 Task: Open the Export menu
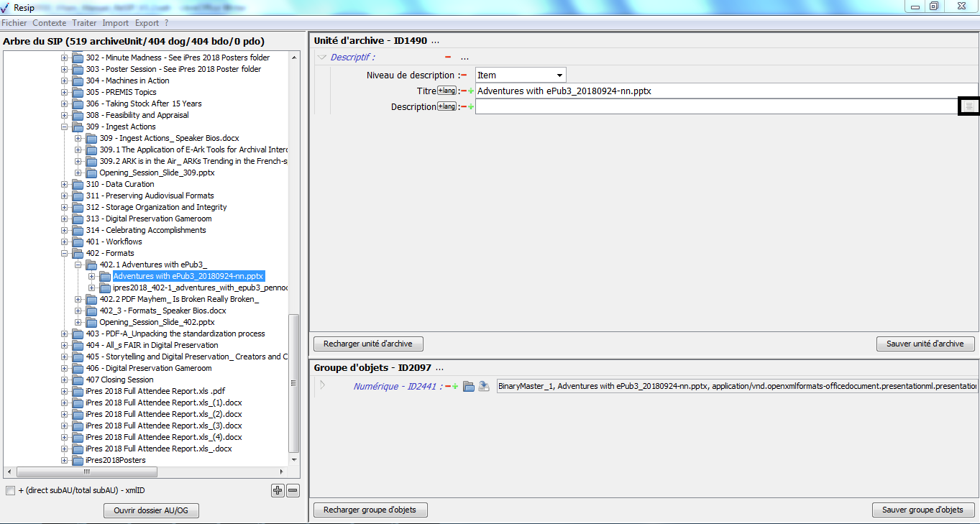[147, 23]
